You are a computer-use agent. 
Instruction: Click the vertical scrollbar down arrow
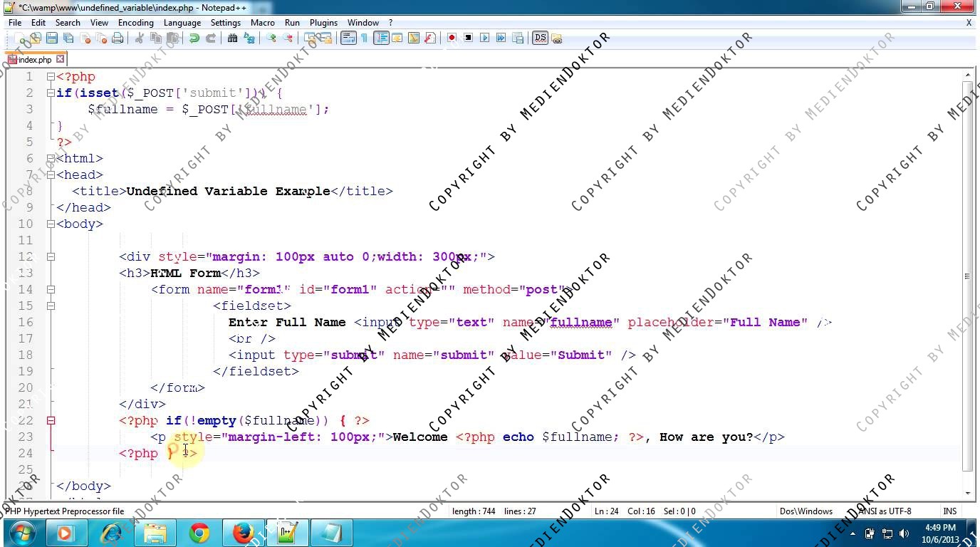967,493
